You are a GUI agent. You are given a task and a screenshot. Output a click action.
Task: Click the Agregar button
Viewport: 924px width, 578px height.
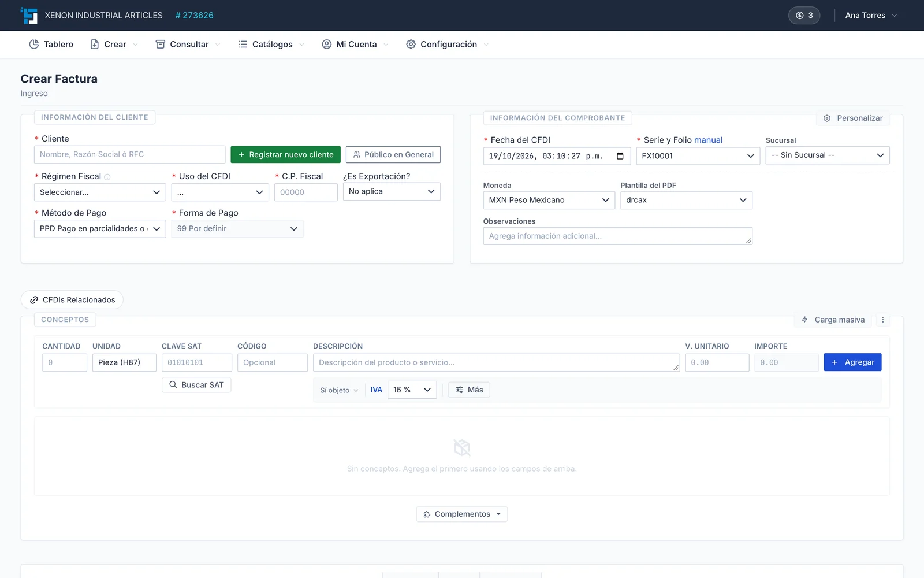[x=852, y=362]
